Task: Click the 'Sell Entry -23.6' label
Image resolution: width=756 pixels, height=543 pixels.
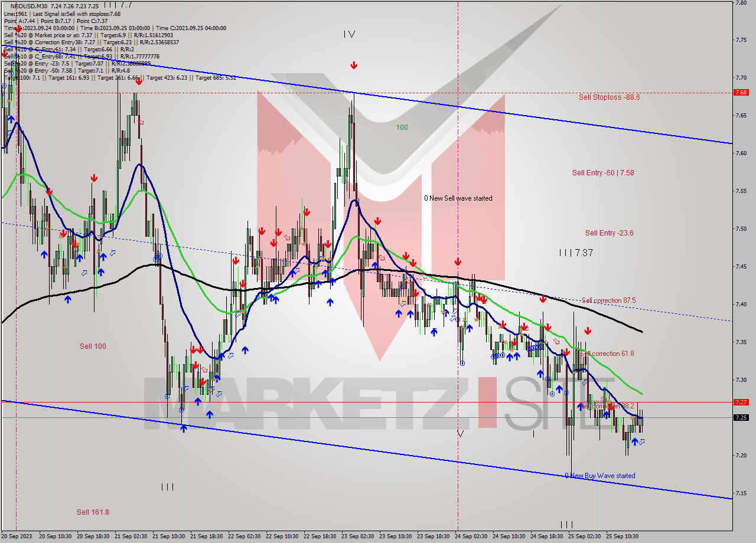Action: point(610,233)
